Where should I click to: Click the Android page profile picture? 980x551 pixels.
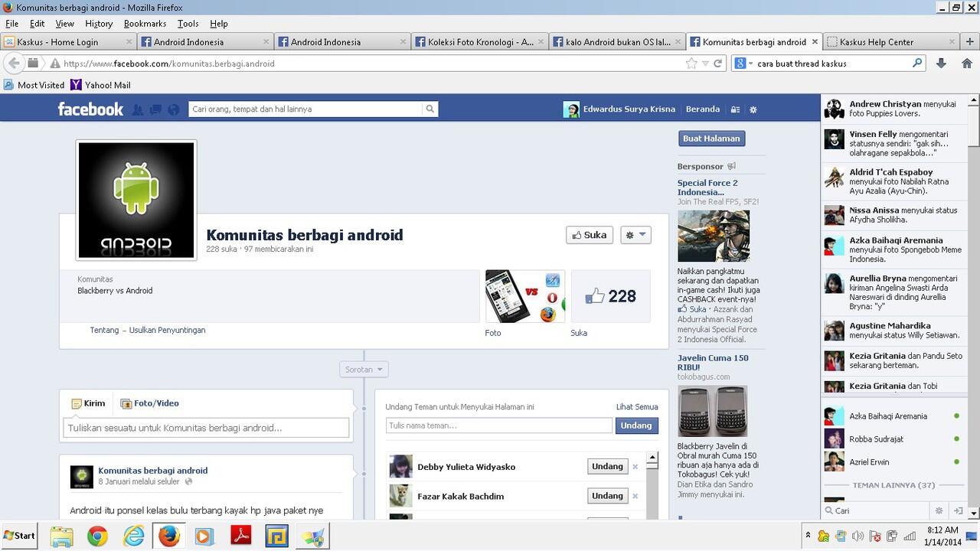coord(136,200)
